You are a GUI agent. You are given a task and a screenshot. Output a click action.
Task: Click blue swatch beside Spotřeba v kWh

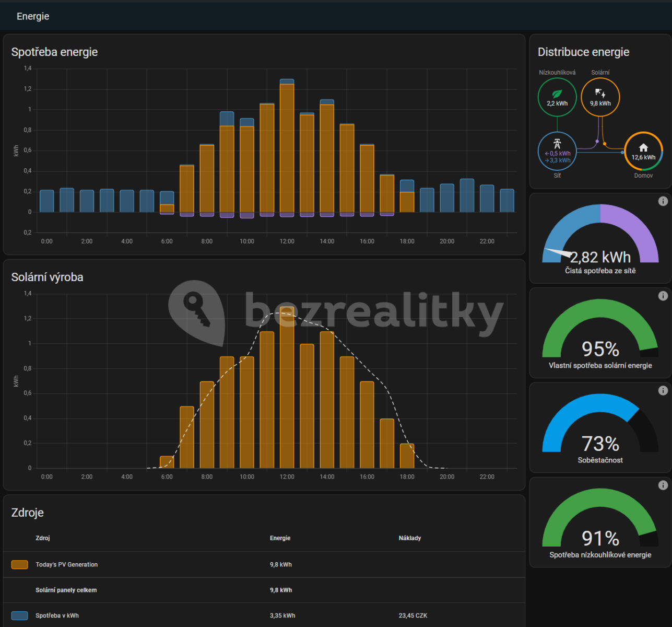pos(19,616)
